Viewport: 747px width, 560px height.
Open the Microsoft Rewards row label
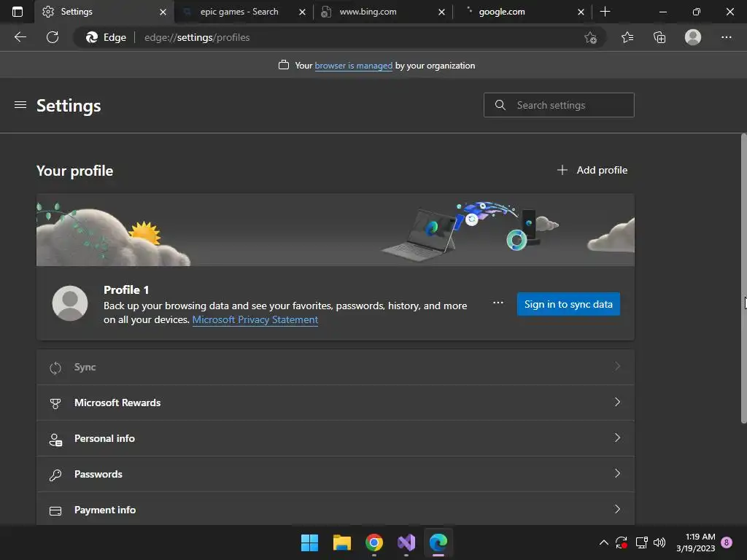117,402
